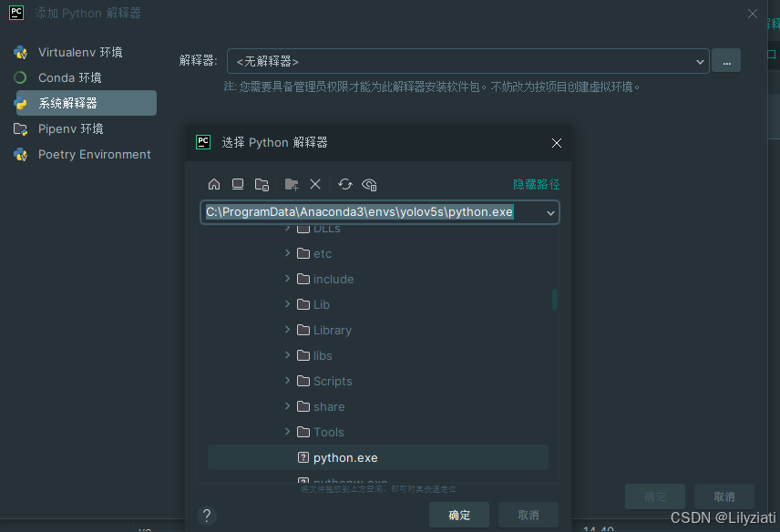This screenshot has height=532, width=780.
Task: Click the python.exe file type icon
Action: pos(303,457)
